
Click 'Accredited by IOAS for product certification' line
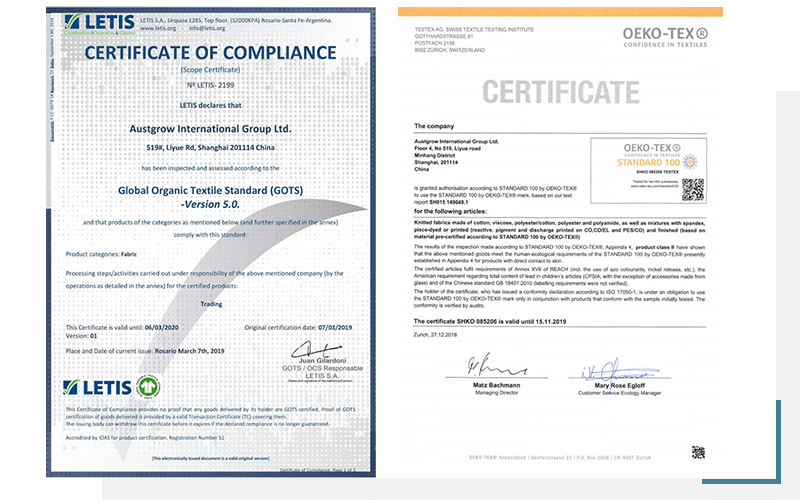point(145,438)
